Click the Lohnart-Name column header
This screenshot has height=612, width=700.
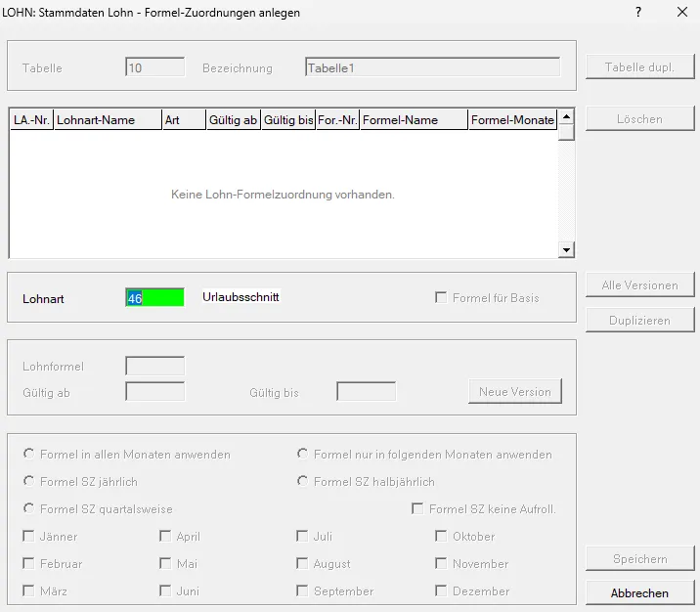pyautogui.click(x=108, y=119)
